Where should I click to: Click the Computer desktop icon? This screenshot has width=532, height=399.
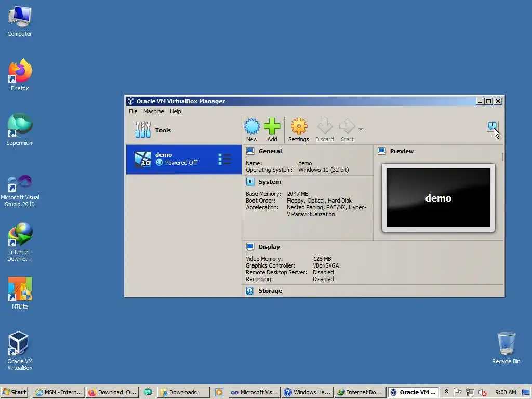point(20,21)
